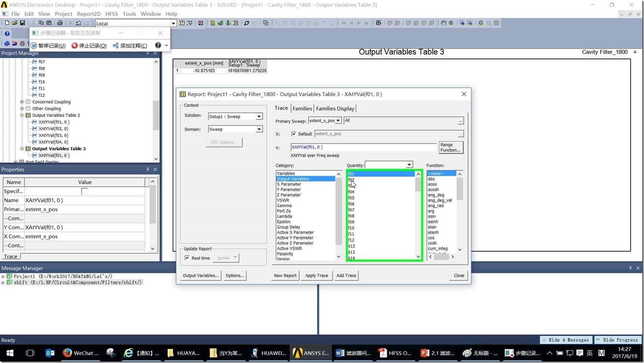Click the eye visibility toolbar icon
Viewport: 644px width, 363px height.
click(x=378, y=23)
